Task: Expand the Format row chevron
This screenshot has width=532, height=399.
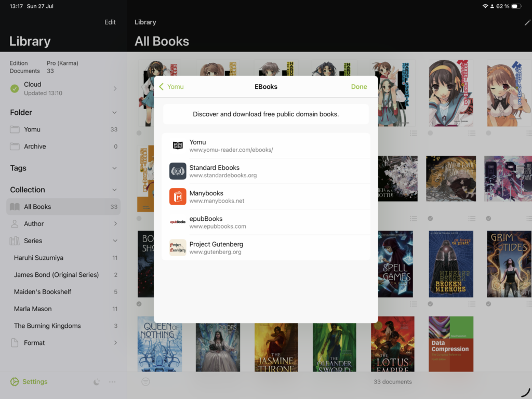Action: (115, 343)
